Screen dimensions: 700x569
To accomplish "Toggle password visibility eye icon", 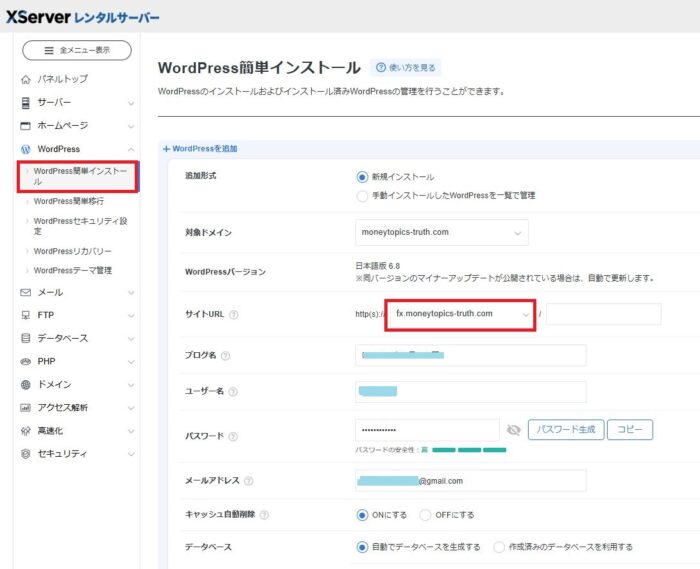I will (x=514, y=430).
